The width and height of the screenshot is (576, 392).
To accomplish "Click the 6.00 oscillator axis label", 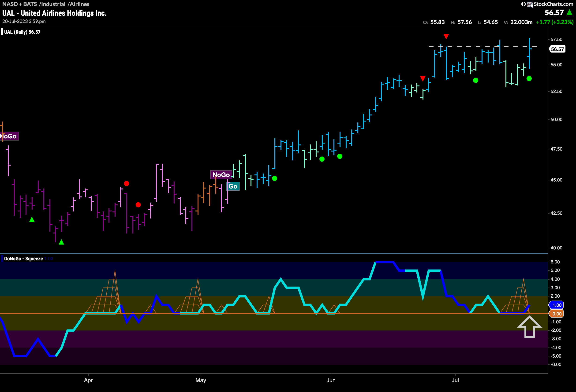I will [555, 262].
